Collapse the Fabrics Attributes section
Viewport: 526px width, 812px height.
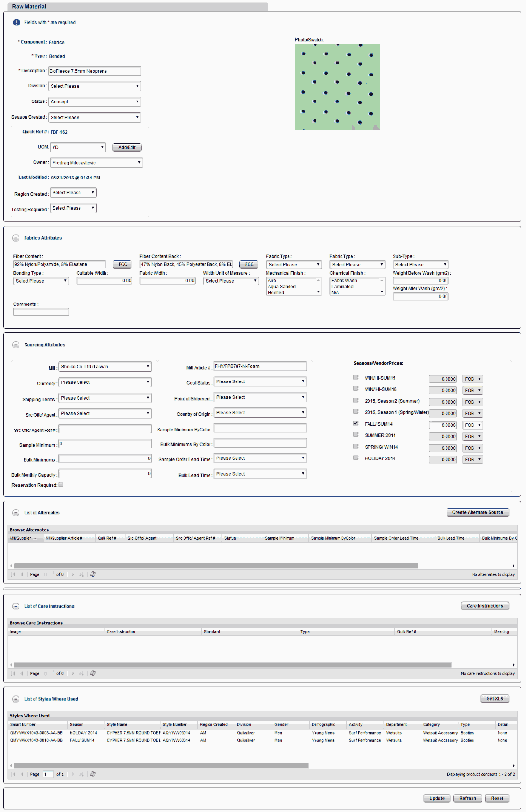coord(16,238)
